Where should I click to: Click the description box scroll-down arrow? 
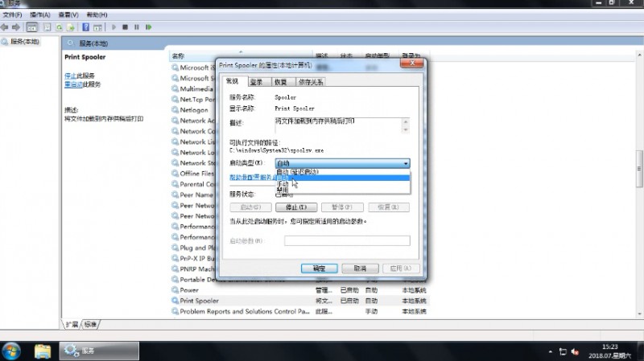[x=406, y=129]
